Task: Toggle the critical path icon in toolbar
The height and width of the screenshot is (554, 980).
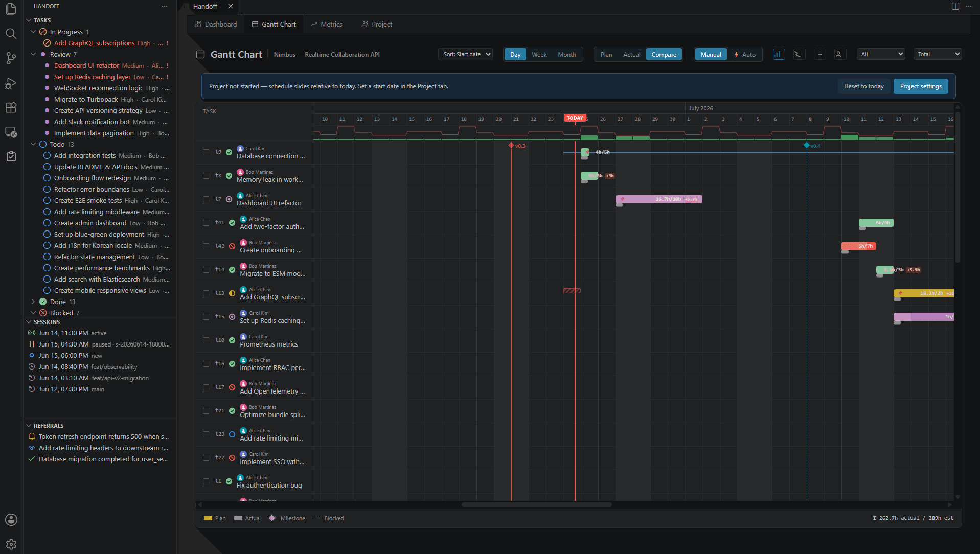Action: tap(798, 54)
